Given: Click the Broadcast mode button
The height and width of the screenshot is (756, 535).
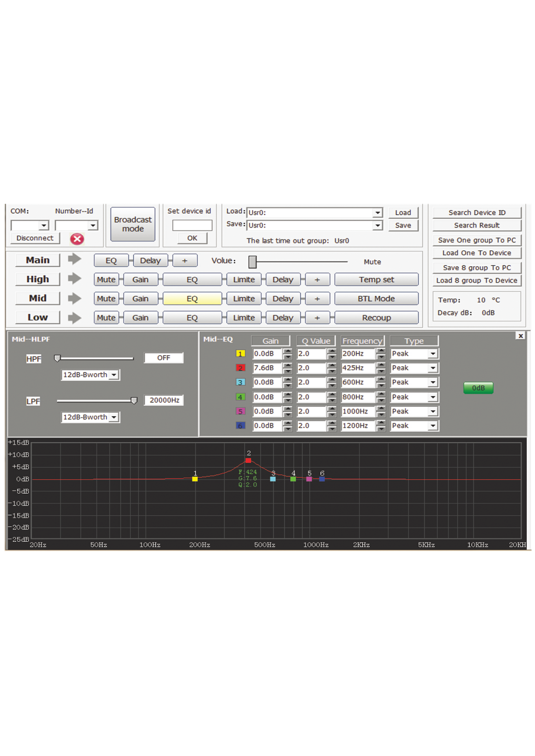Looking at the screenshot, I should point(133,224).
